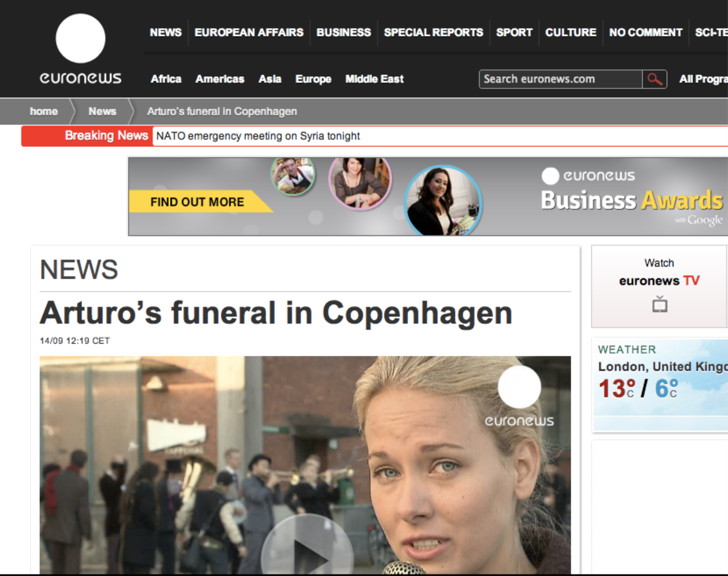Click the 13° high temperature
The height and width of the screenshot is (576, 728).
(x=617, y=389)
